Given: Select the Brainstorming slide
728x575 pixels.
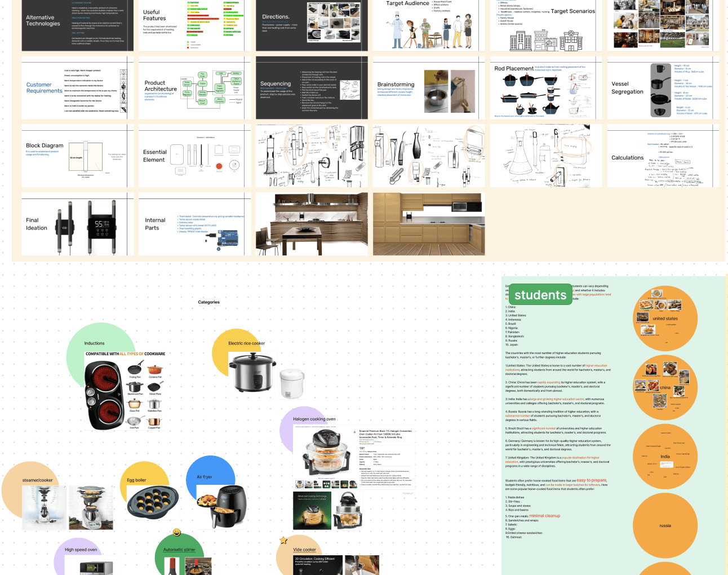Looking at the screenshot, I should (429, 87).
